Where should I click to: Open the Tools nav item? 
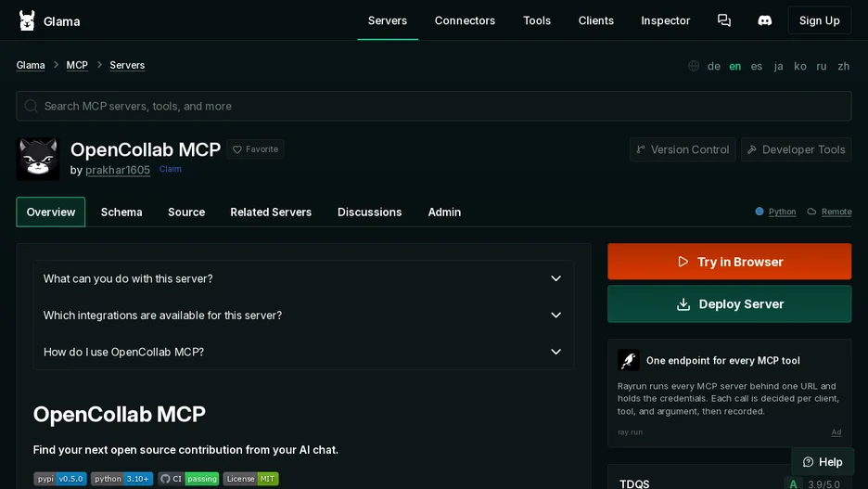tap(537, 20)
